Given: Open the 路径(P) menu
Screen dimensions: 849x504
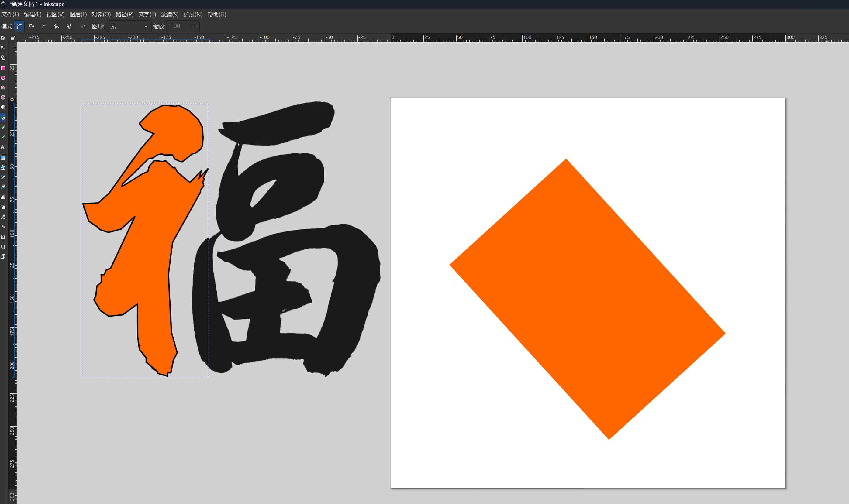Looking at the screenshot, I should pyautogui.click(x=124, y=14).
